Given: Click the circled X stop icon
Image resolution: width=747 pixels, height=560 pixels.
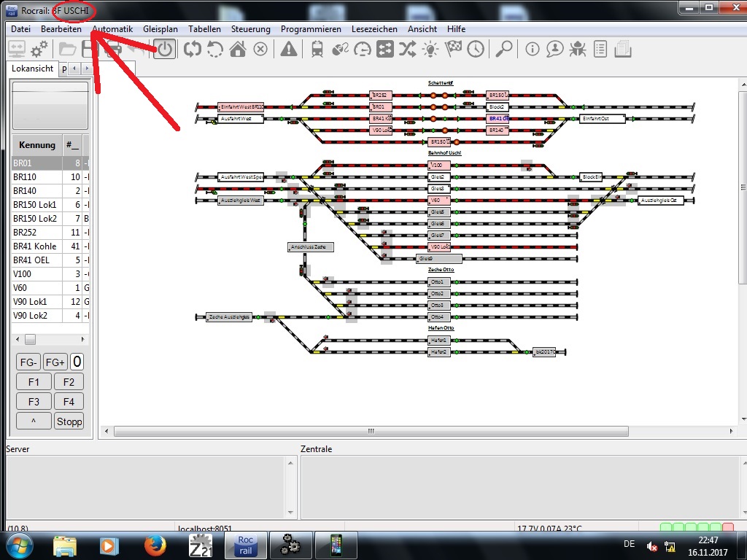Looking at the screenshot, I should 260,49.
